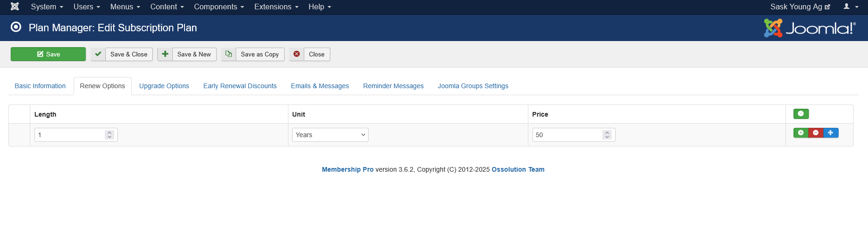The image size is (868, 237).
Task: Remove the row with red minus icon
Action: (816, 133)
